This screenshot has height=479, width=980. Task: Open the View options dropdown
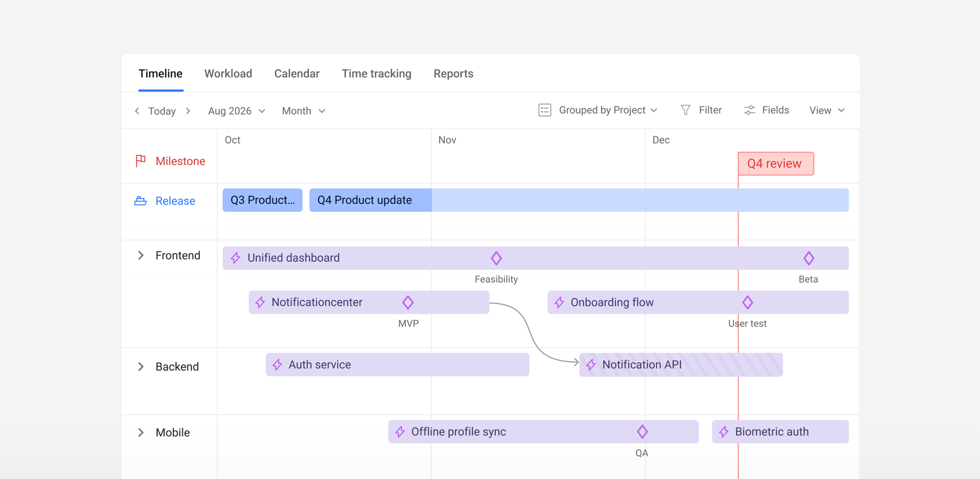pyautogui.click(x=826, y=110)
